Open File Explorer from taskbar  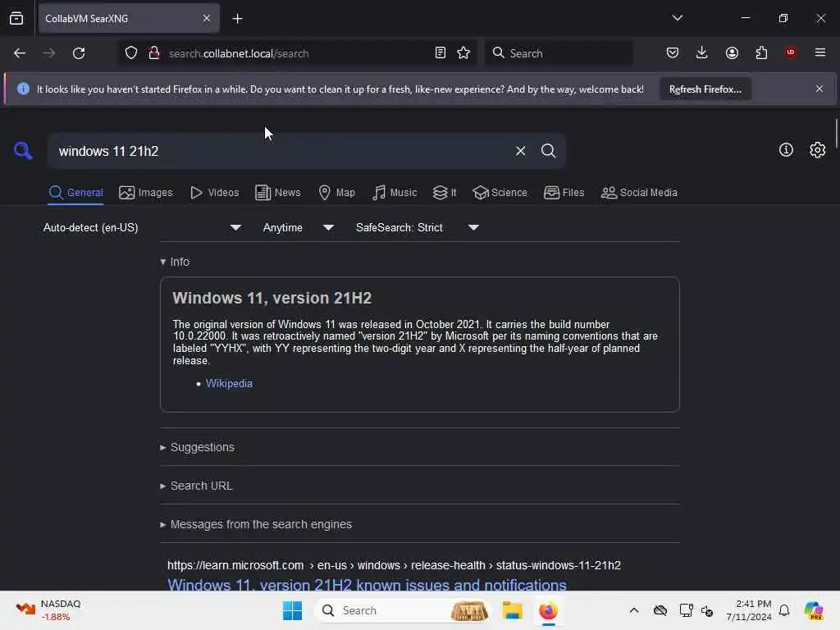point(512,610)
